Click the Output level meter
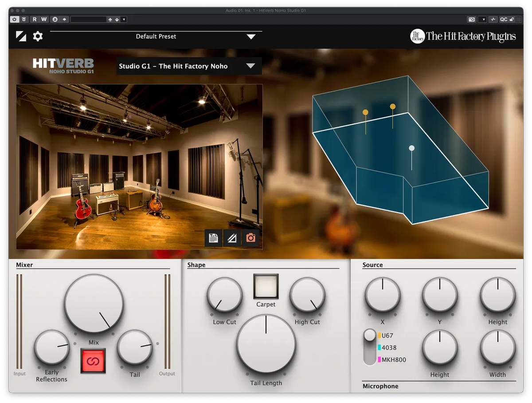This screenshot has height=403, width=532. [167, 321]
